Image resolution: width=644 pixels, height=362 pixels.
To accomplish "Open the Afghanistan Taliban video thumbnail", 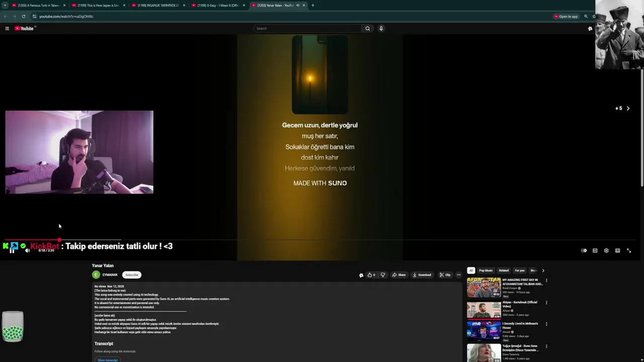I will [484, 288].
